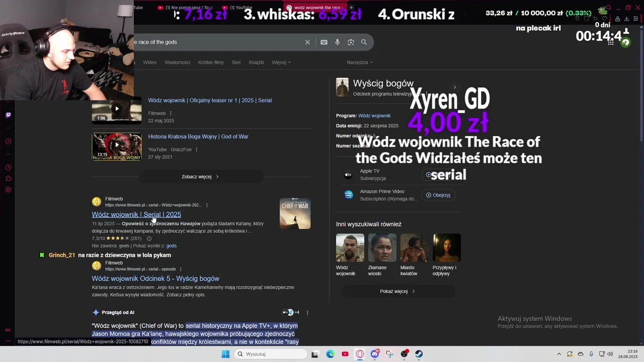Open Extensions cube in Opera sidebar

click(8, 178)
